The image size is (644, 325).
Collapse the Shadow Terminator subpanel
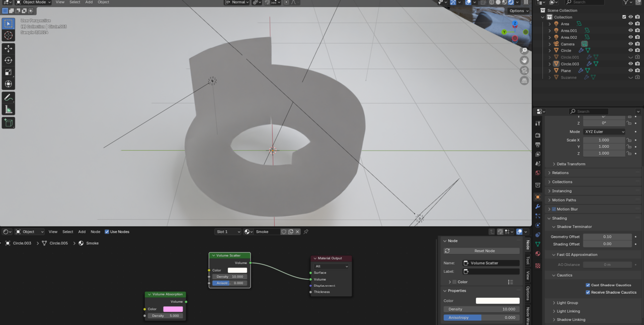click(x=574, y=227)
